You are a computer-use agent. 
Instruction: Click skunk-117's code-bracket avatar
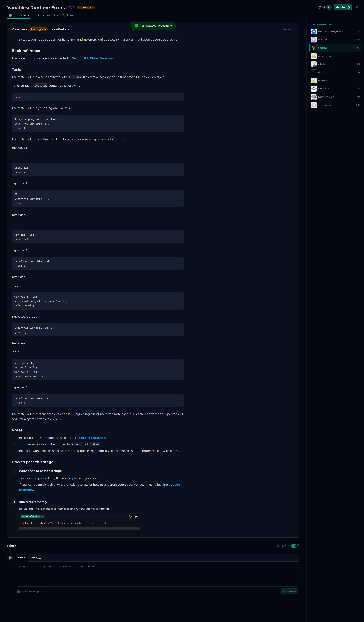click(314, 72)
